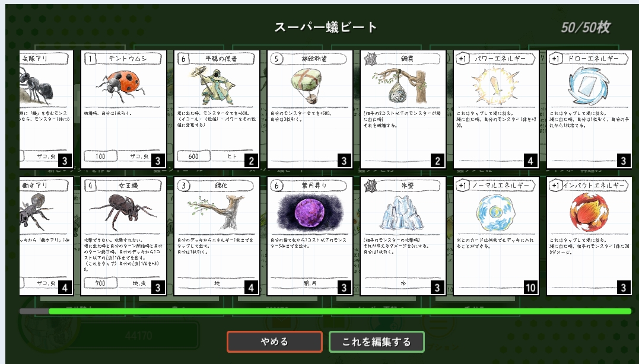Select the ドローエネルギー swirl card
The width and height of the screenshot is (639, 364).
[x=589, y=109]
